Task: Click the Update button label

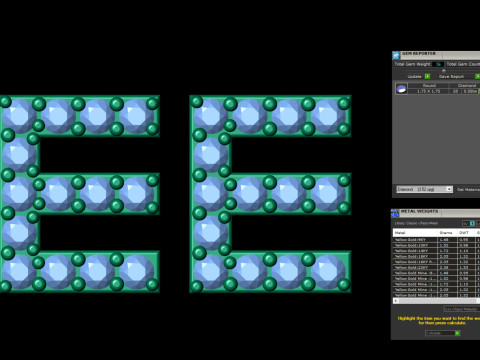Action: tap(414, 77)
